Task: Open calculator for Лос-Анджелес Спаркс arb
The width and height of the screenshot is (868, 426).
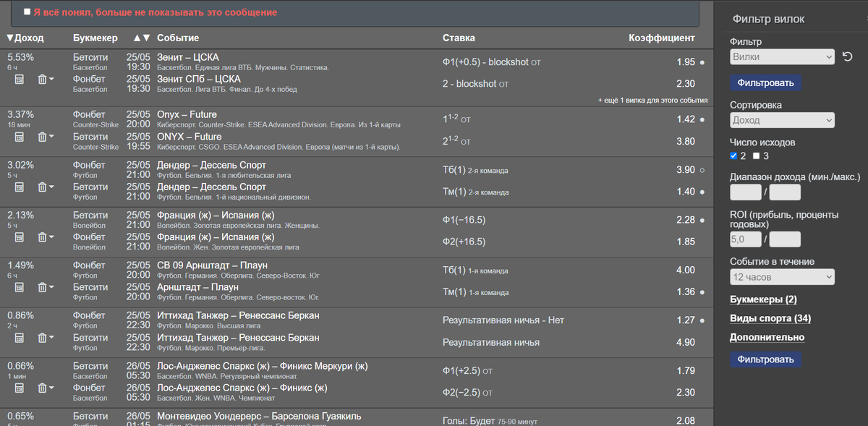Action: click(x=20, y=388)
